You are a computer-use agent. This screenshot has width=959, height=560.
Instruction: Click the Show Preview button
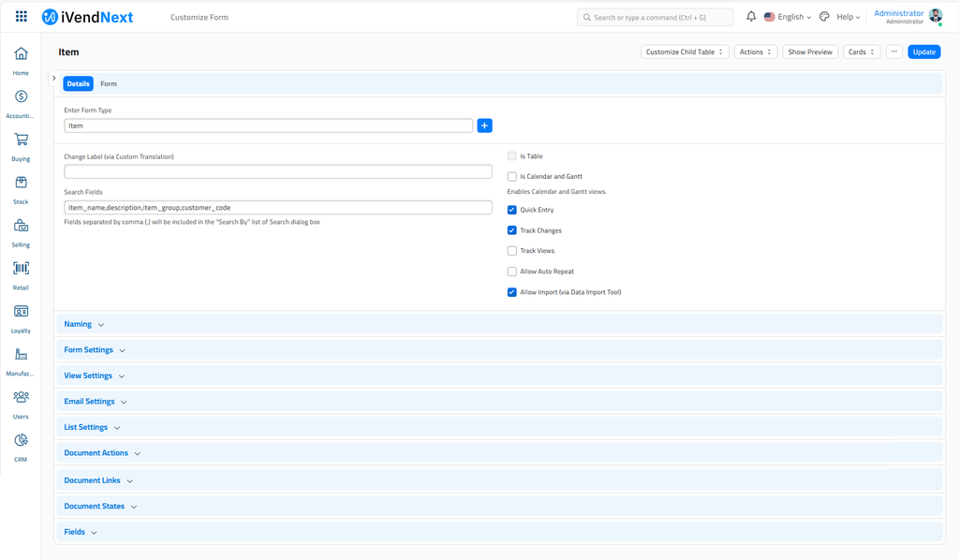[x=809, y=52]
